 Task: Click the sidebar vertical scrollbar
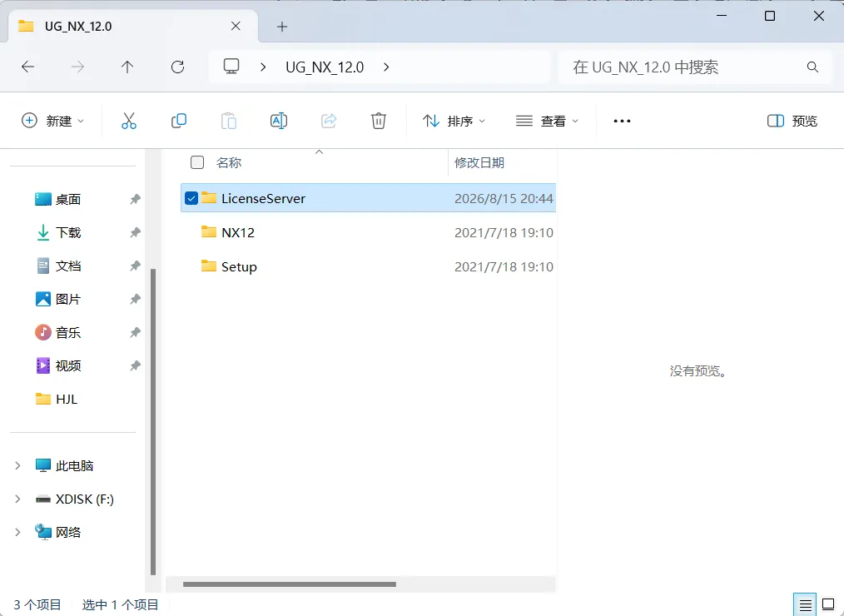153,421
